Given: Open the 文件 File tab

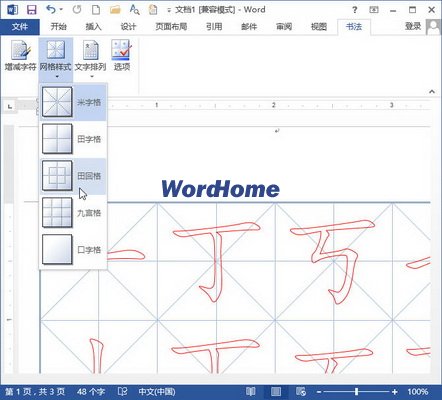Looking at the screenshot, I should coord(20,27).
